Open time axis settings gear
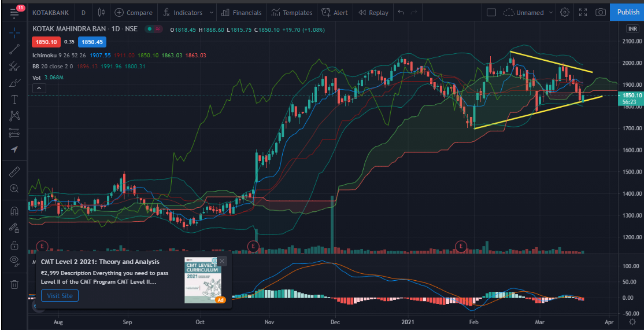Image resolution: width=644 pixels, height=330 pixels. pyautogui.click(x=632, y=322)
